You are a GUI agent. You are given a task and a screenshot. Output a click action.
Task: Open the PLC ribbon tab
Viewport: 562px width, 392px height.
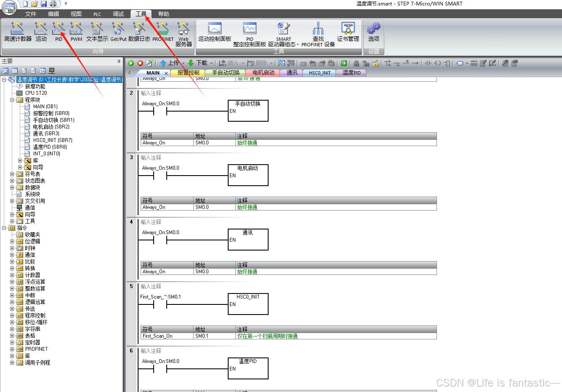pyautogui.click(x=97, y=14)
